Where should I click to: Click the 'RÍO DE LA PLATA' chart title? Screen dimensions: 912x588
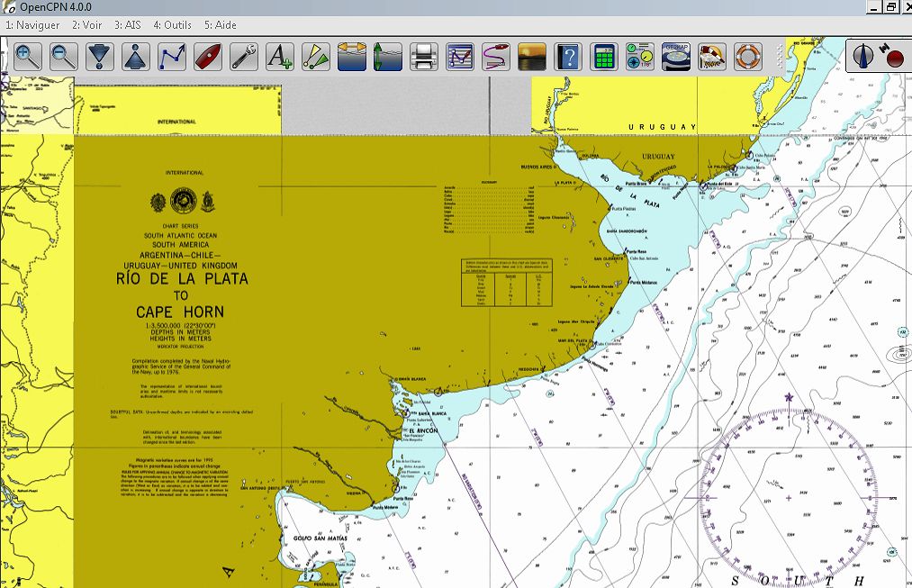pos(182,278)
